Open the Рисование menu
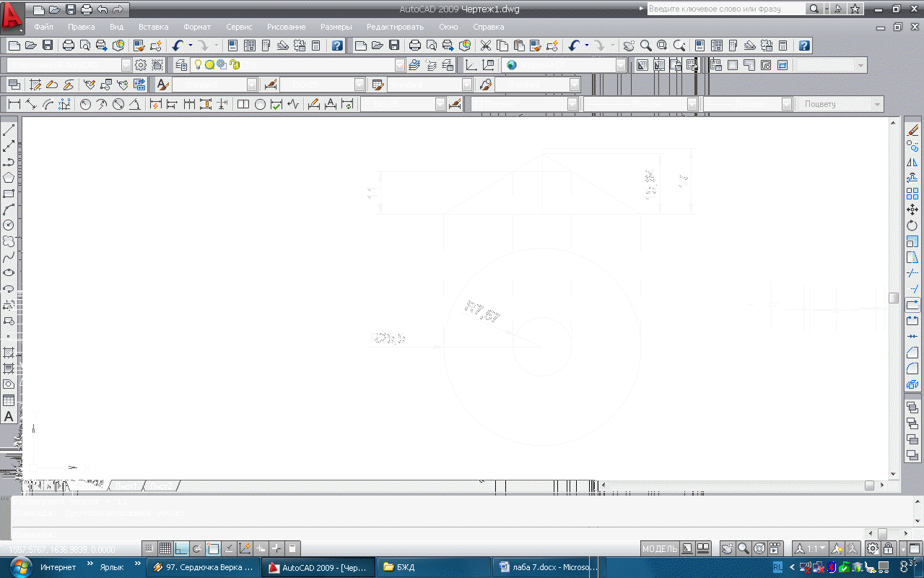Screen dimensions: 924x578 (286, 27)
